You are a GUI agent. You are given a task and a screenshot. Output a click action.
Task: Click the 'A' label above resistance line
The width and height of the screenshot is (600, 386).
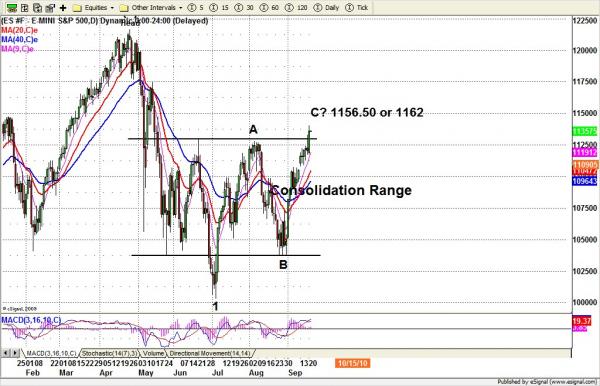253,130
